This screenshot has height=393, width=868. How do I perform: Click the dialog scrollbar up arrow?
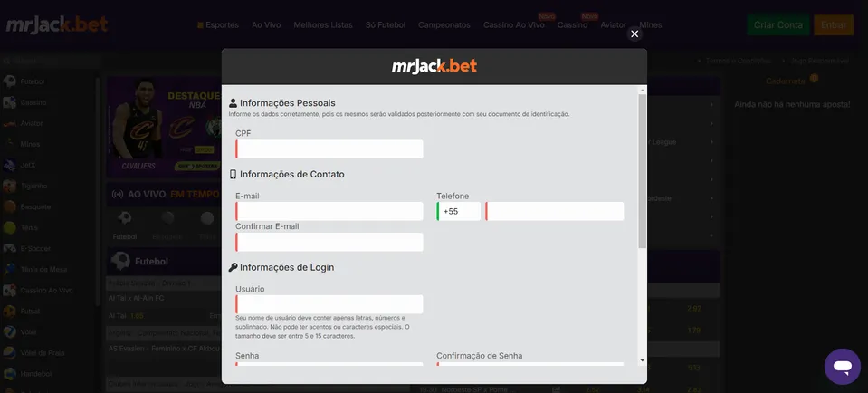click(x=642, y=90)
